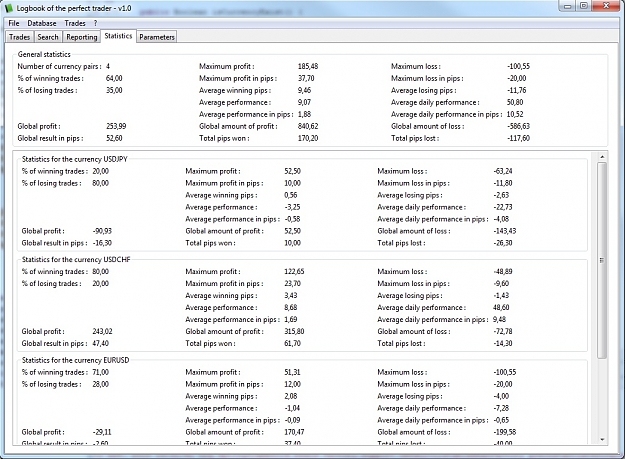The width and height of the screenshot is (625, 459).
Task: Switch to the Reporting tab
Action: click(82, 37)
